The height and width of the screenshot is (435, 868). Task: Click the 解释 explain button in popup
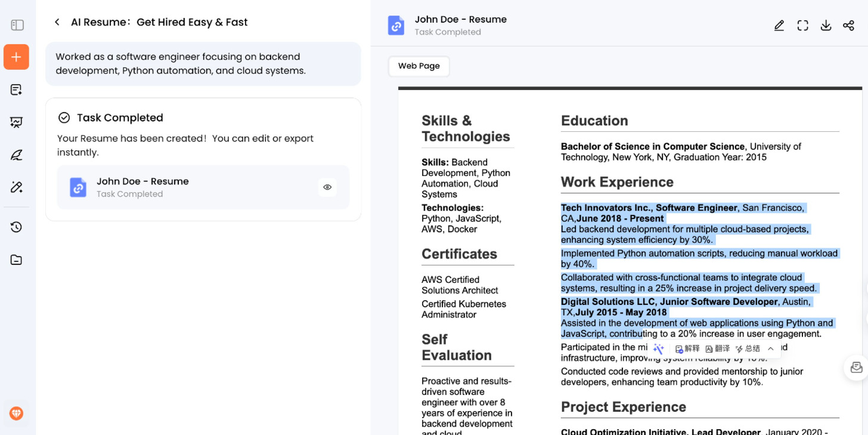(687, 349)
